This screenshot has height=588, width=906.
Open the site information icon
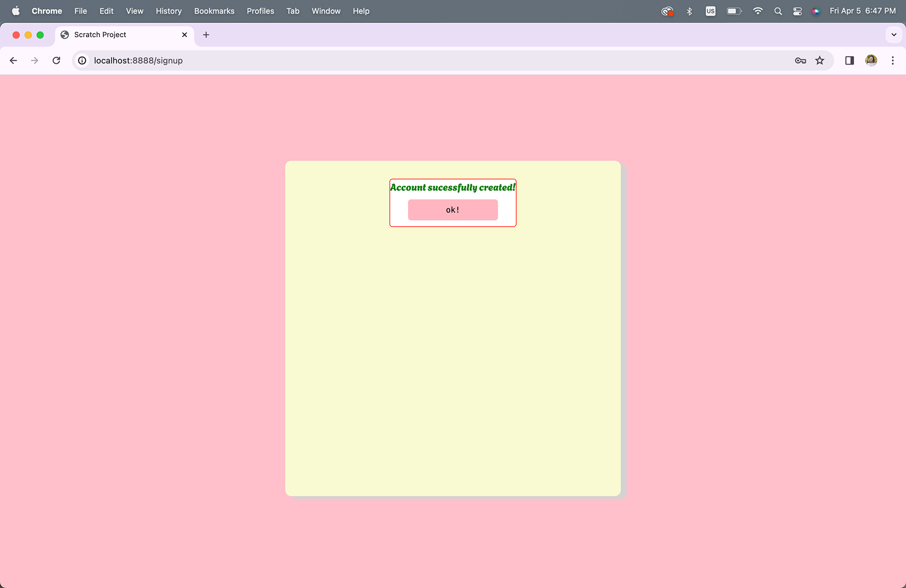(82, 60)
